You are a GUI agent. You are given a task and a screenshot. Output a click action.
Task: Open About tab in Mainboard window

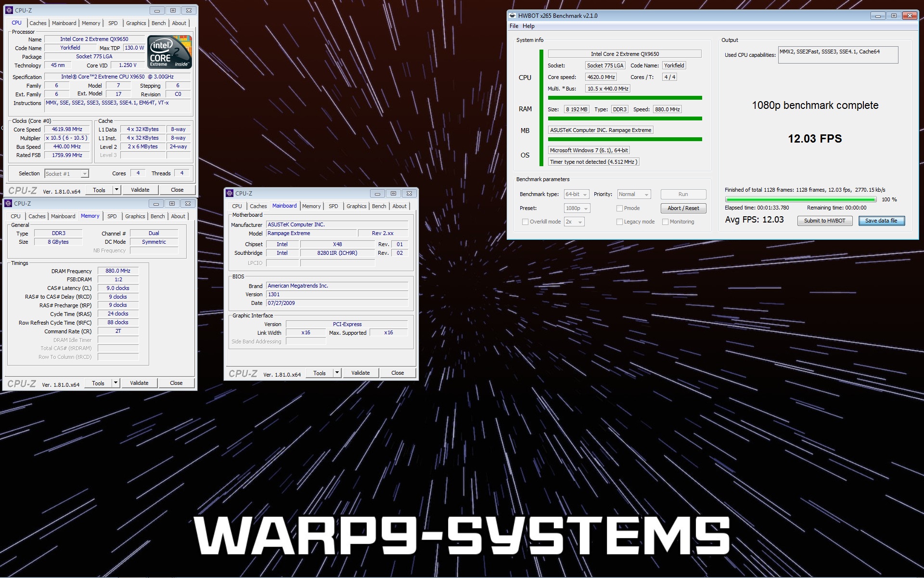pyautogui.click(x=399, y=206)
